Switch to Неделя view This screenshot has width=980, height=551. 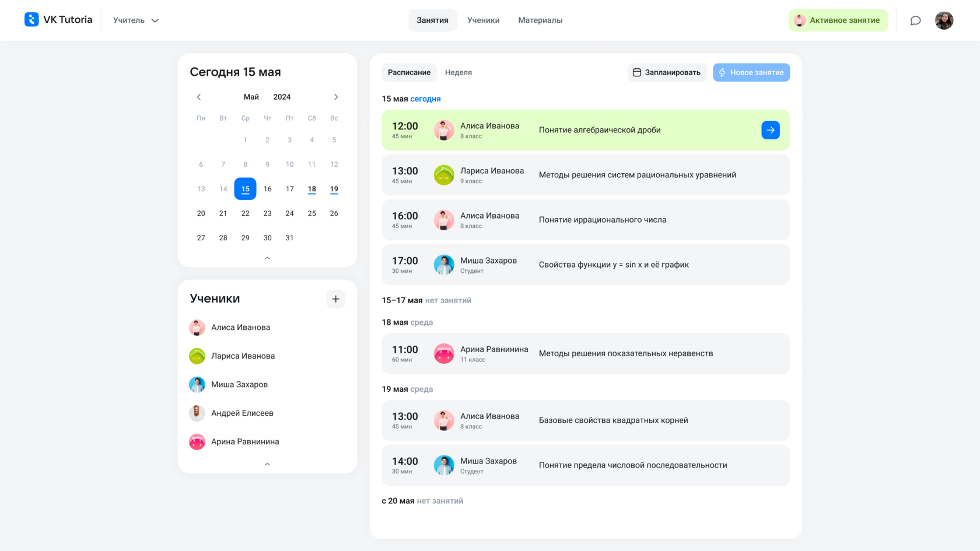pyautogui.click(x=459, y=72)
